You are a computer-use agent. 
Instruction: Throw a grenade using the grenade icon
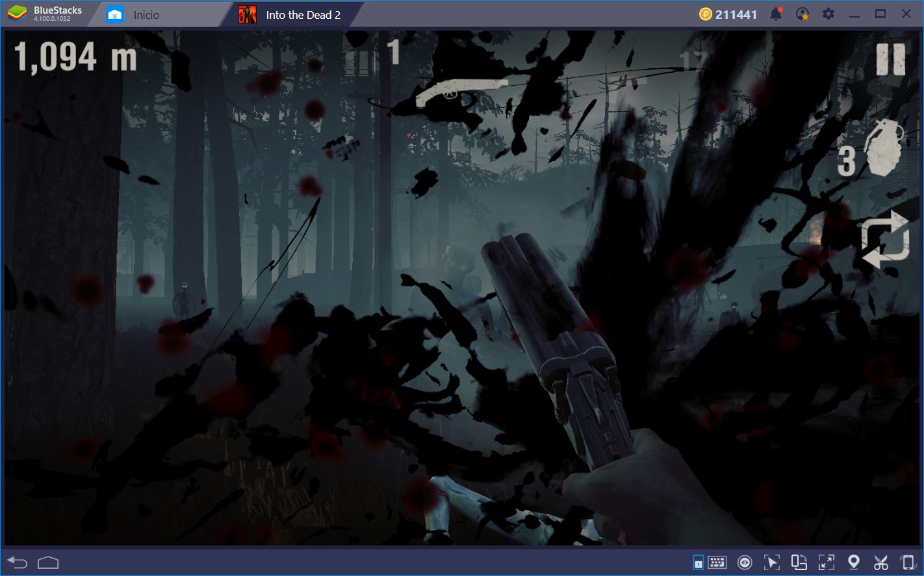pyautogui.click(x=885, y=148)
